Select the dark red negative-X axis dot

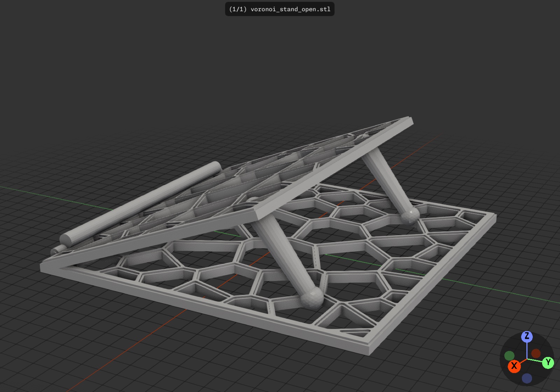pyautogui.click(x=536, y=353)
